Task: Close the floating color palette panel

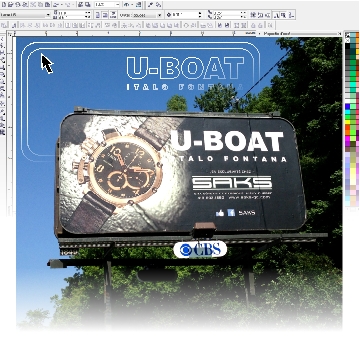Action: coord(340,34)
